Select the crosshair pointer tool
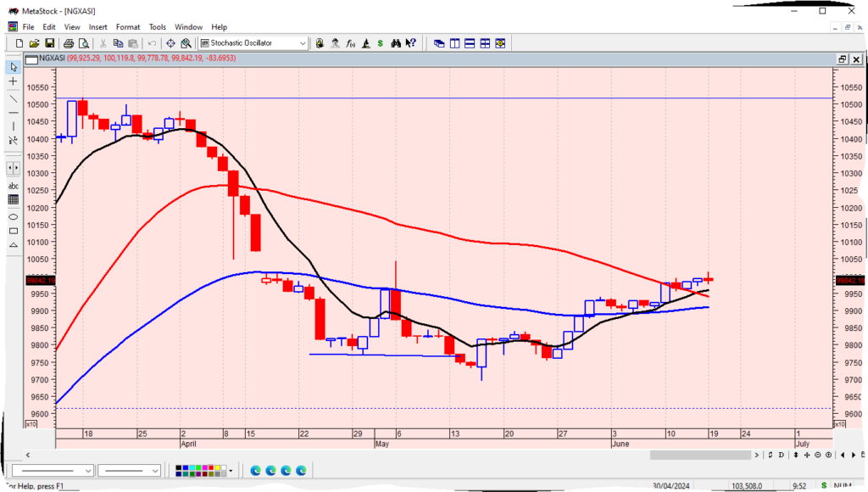 coord(13,81)
